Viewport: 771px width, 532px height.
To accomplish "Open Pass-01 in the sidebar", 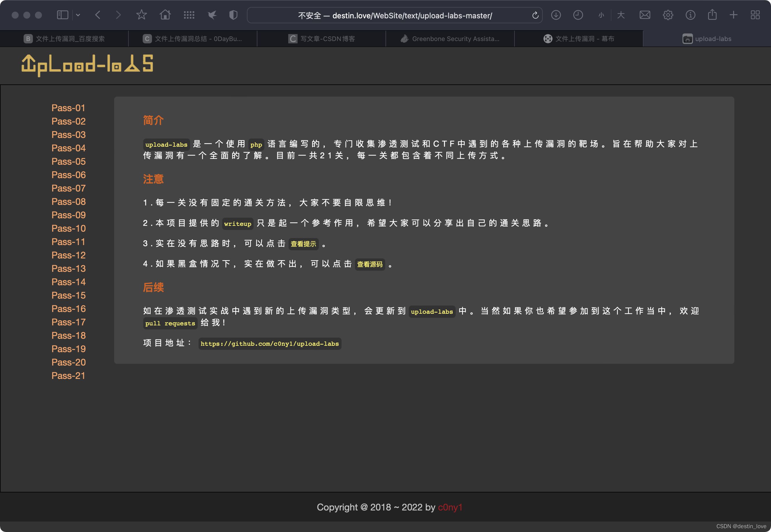I will click(x=68, y=108).
